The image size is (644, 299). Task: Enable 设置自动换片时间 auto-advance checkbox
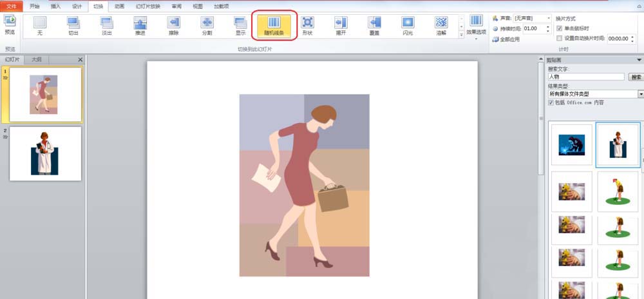click(559, 38)
